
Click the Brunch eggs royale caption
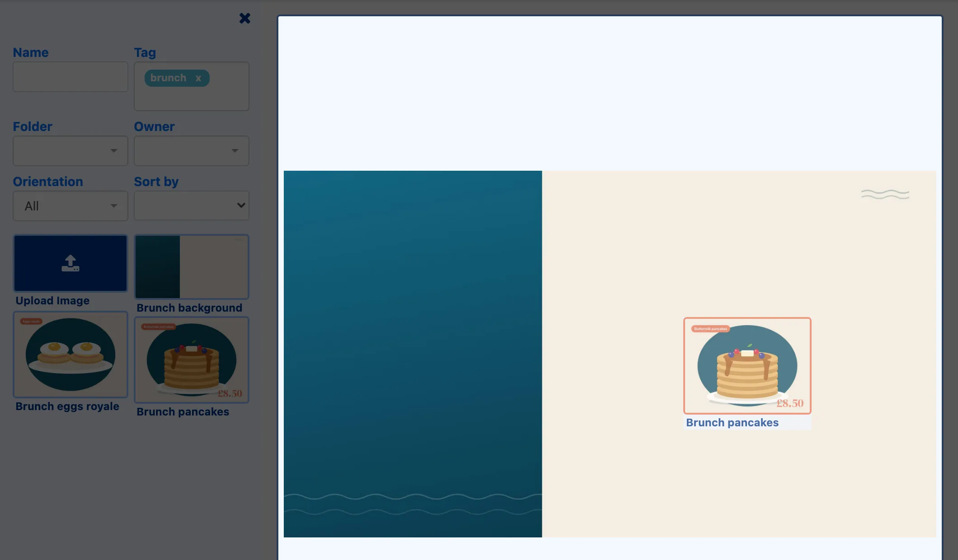(x=67, y=406)
